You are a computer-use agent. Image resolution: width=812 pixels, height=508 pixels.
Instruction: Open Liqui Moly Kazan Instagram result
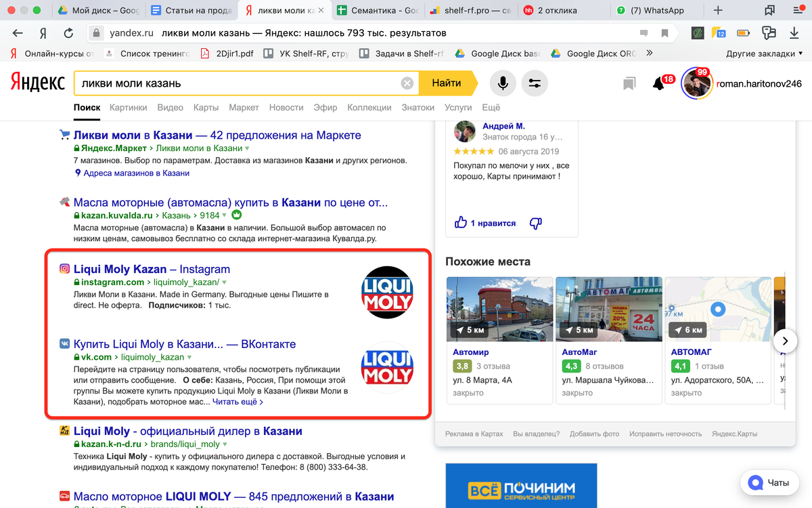(152, 269)
